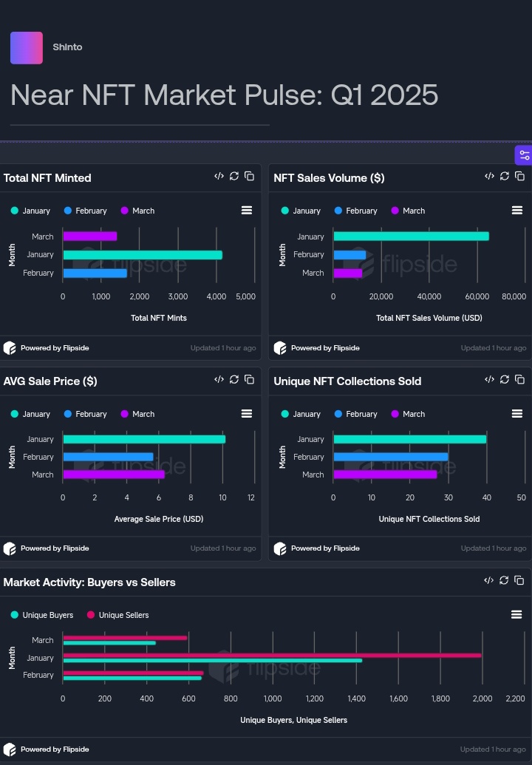
Task: Copy the NFT Sales Volume chart
Action: 520,176
